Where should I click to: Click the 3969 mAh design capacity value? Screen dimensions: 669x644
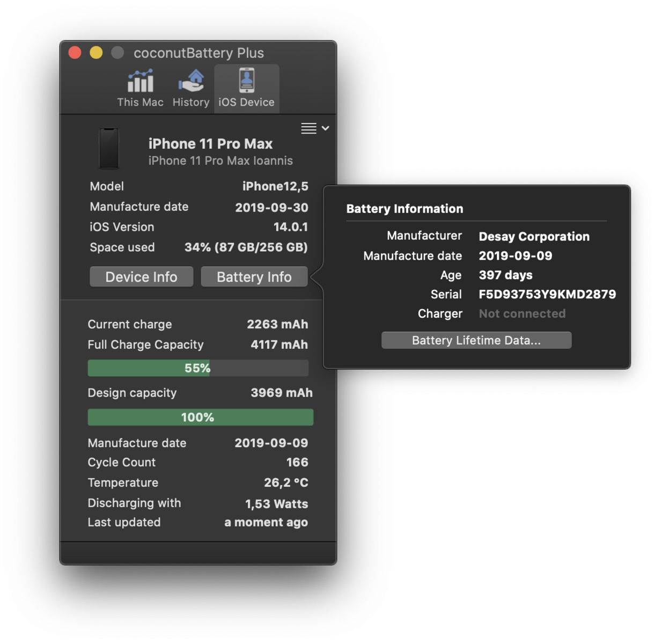282,393
